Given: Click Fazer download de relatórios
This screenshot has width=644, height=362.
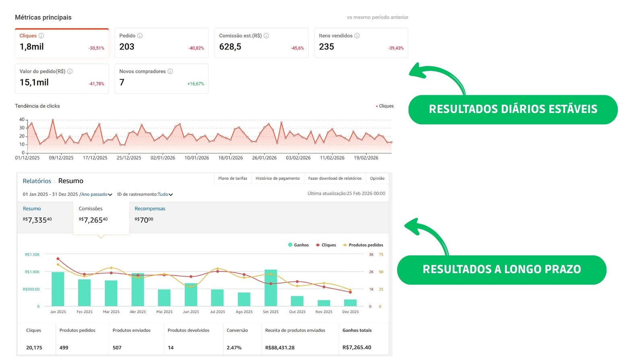Looking at the screenshot, I should coord(334,178).
